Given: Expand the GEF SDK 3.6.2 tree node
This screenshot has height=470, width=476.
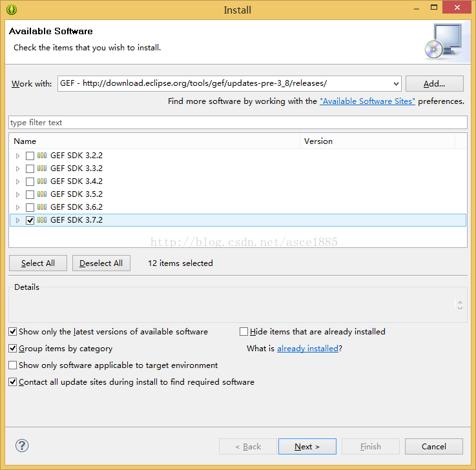Looking at the screenshot, I should coord(17,207).
